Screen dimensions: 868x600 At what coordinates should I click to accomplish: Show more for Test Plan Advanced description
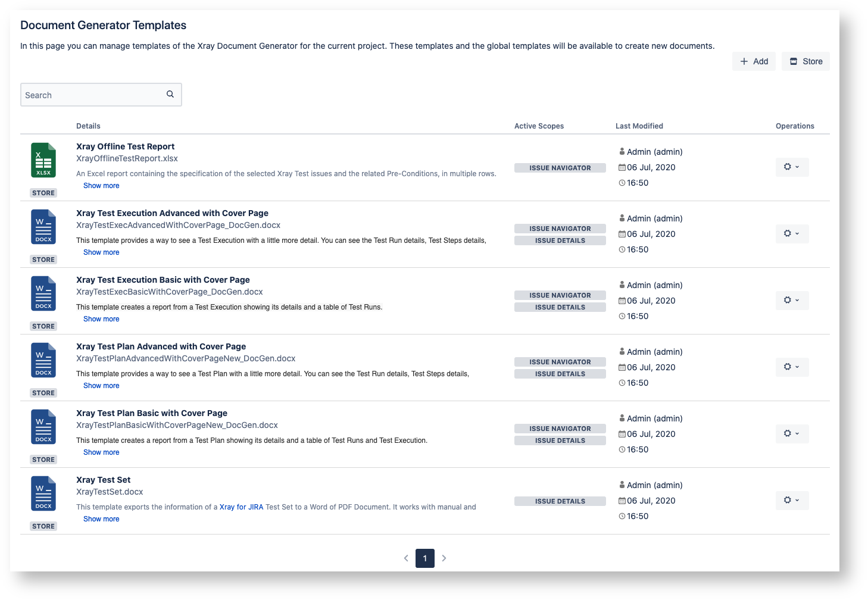pyautogui.click(x=101, y=386)
